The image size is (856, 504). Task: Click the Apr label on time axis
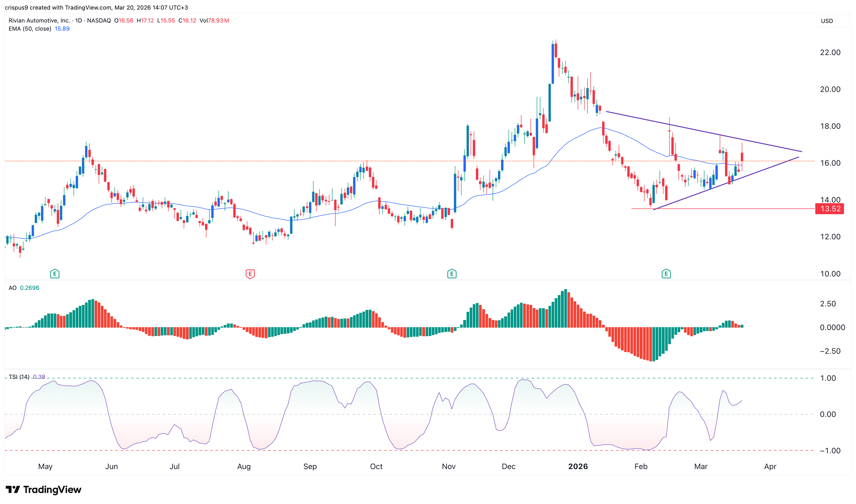[x=770, y=467]
